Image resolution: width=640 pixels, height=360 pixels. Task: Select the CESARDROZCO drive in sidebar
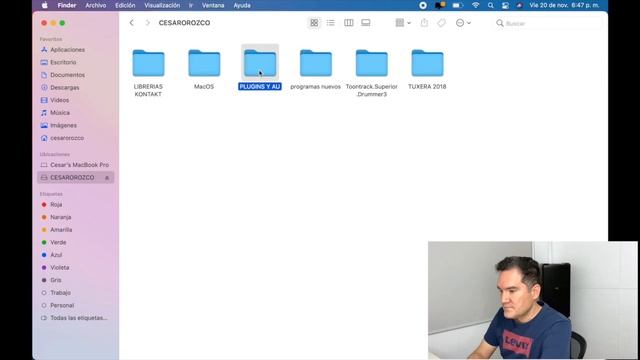pos(76,178)
